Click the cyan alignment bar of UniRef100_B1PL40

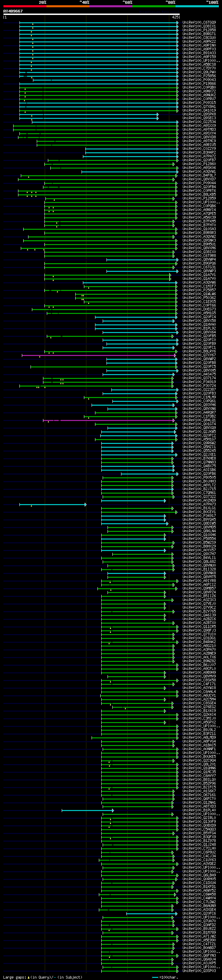coord(88,810)
